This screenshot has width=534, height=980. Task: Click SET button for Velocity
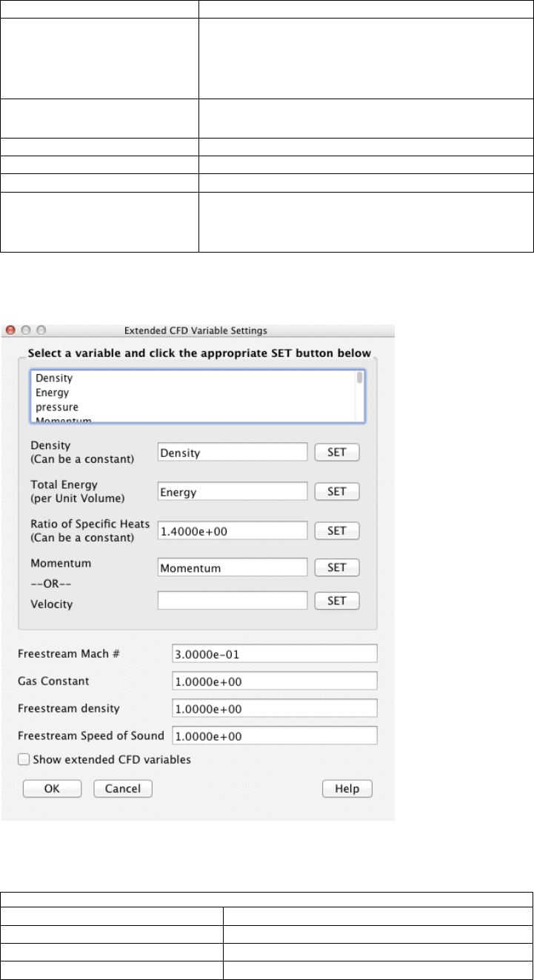pyautogui.click(x=337, y=600)
